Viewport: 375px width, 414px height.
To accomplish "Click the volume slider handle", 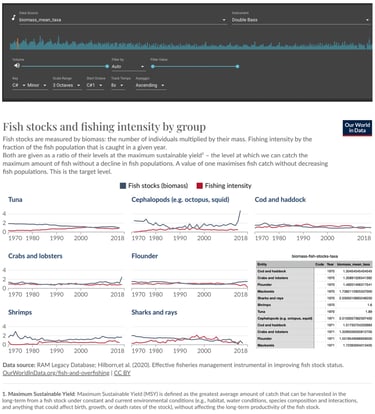I will click(107, 66).
